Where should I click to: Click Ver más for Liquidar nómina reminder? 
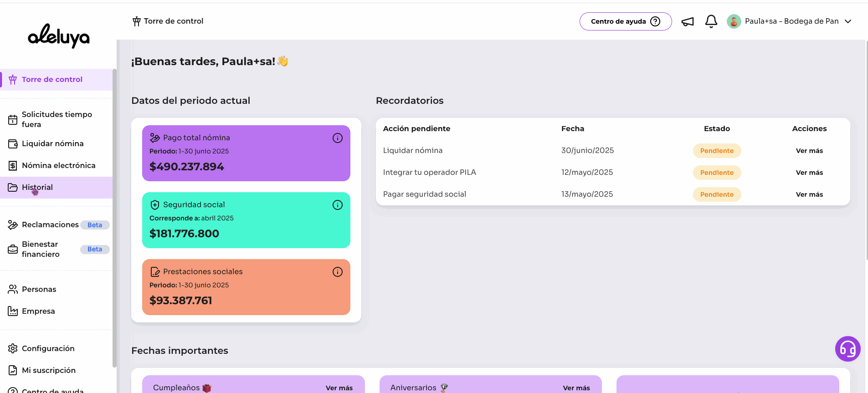[x=809, y=151]
